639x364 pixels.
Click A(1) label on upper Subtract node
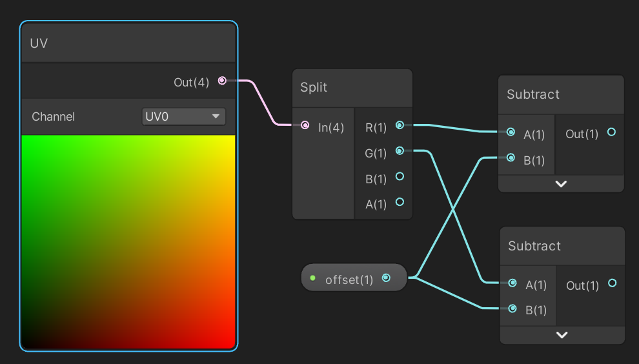[534, 134]
